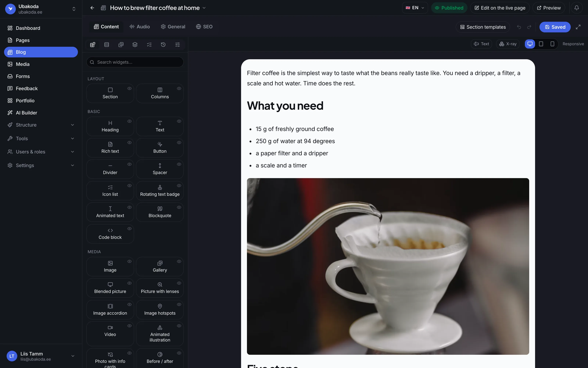Select the widgets panel icon
This screenshot has width=588, height=368.
(x=93, y=45)
